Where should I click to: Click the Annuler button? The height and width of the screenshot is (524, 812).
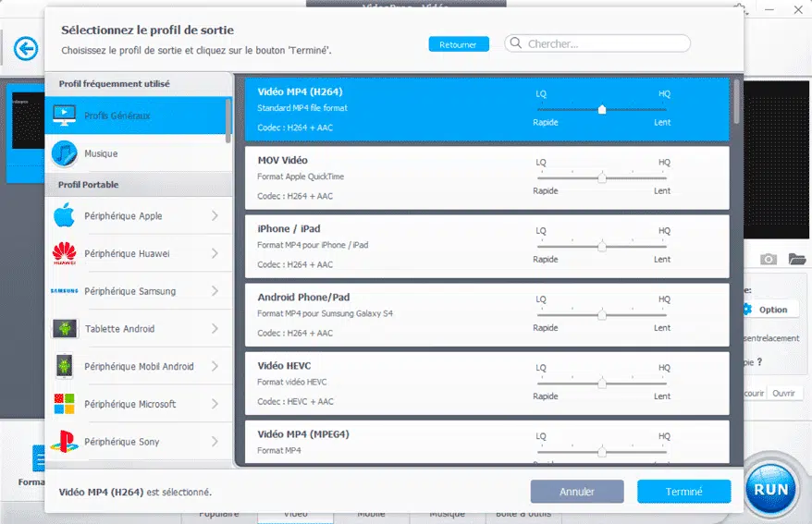click(x=577, y=492)
